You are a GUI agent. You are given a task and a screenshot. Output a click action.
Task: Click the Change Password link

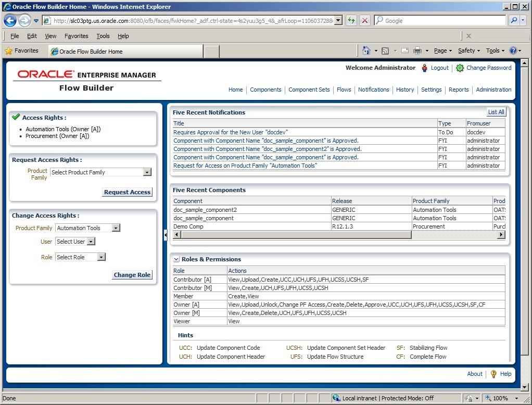pyautogui.click(x=489, y=68)
